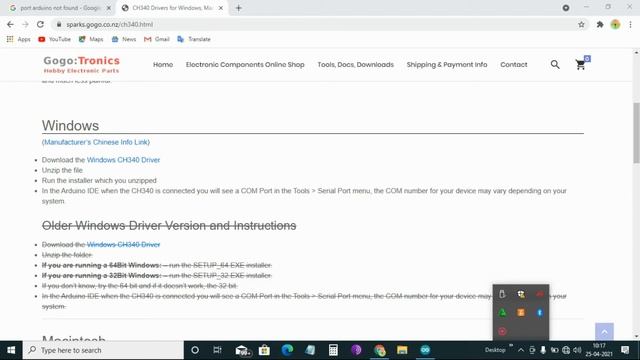Image resolution: width=640 pixels, height=360 pixels.
Task: Download the Windows CH340 Driver under Windows
Action: pos(123,160)
